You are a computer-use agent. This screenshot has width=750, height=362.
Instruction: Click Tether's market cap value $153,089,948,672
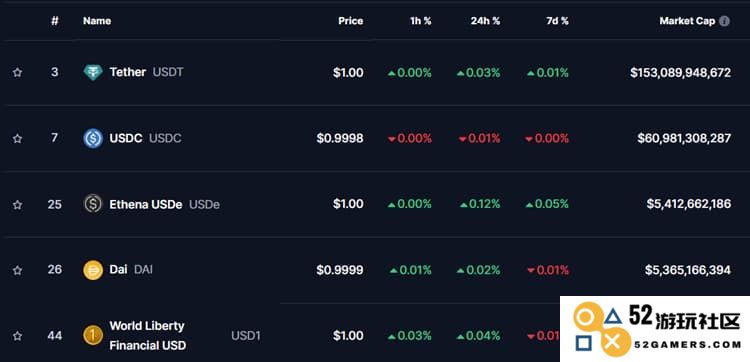coord(681,73)
